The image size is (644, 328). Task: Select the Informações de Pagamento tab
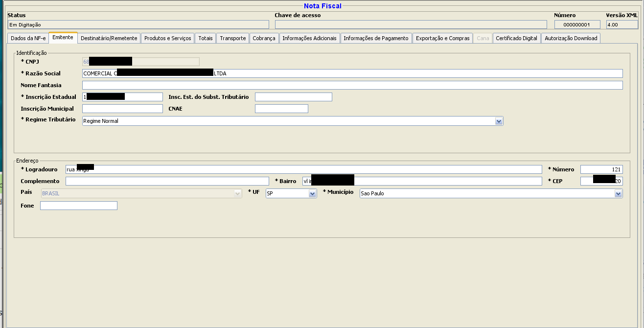[376, 38]
